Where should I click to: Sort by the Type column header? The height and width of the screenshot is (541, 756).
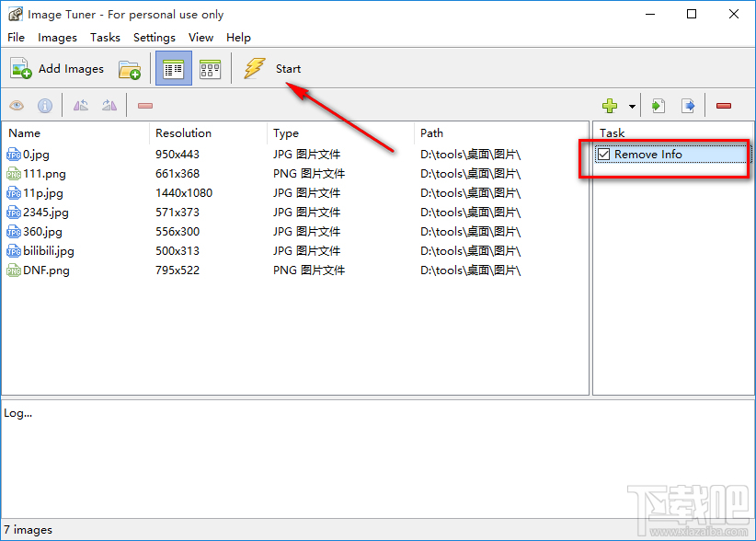[340, 133]
